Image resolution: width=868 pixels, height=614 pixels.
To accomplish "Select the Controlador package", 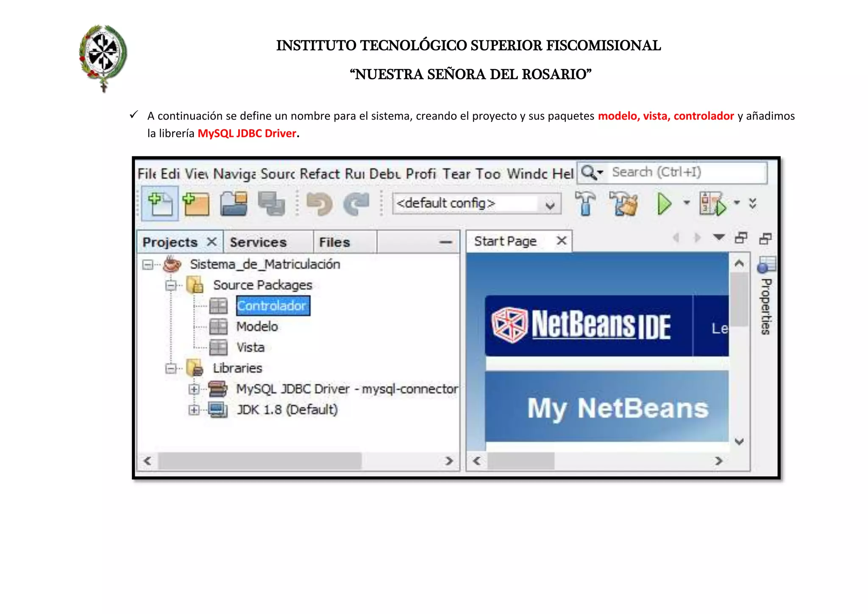I will click(x=273, y=306).
